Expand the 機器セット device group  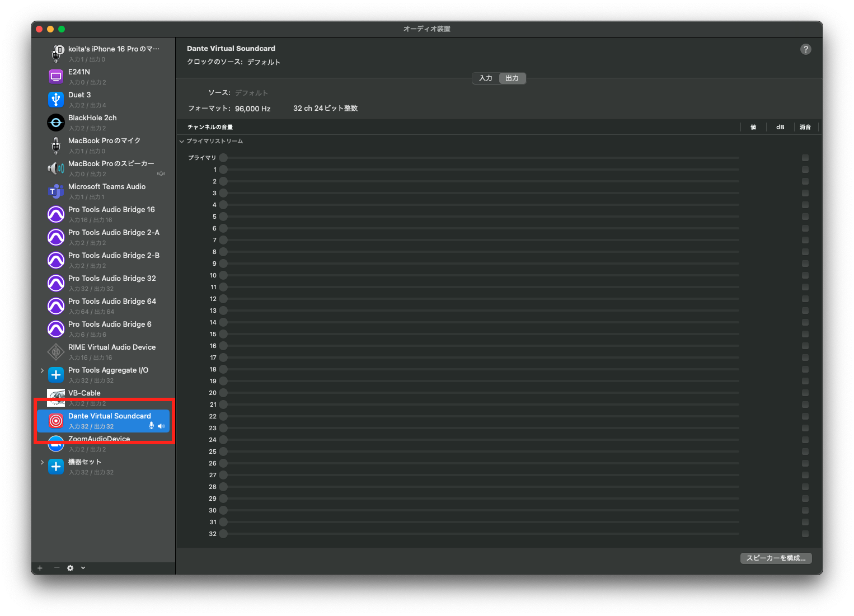pos(42,462)
